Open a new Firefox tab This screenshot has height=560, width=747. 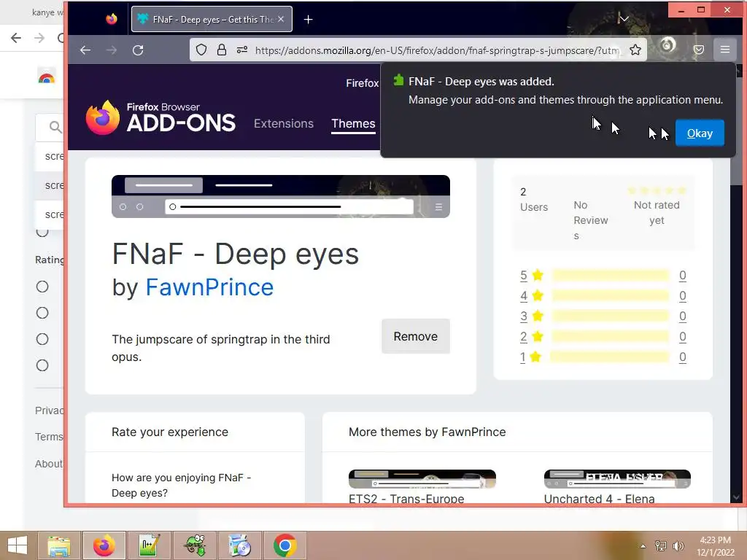(309, 20)
